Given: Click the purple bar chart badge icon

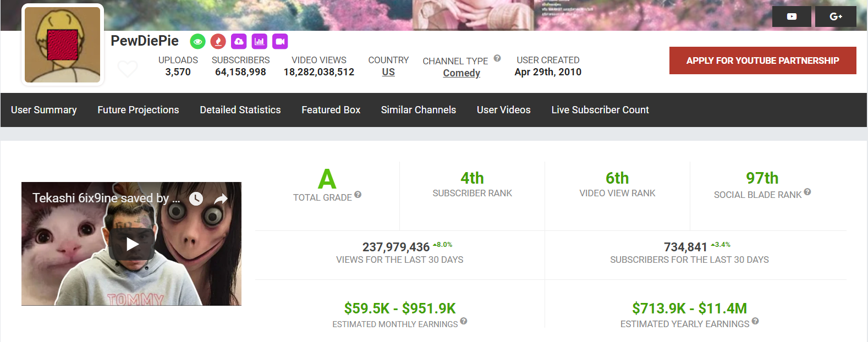Looking at the screenshot, I should coord(259,41).
